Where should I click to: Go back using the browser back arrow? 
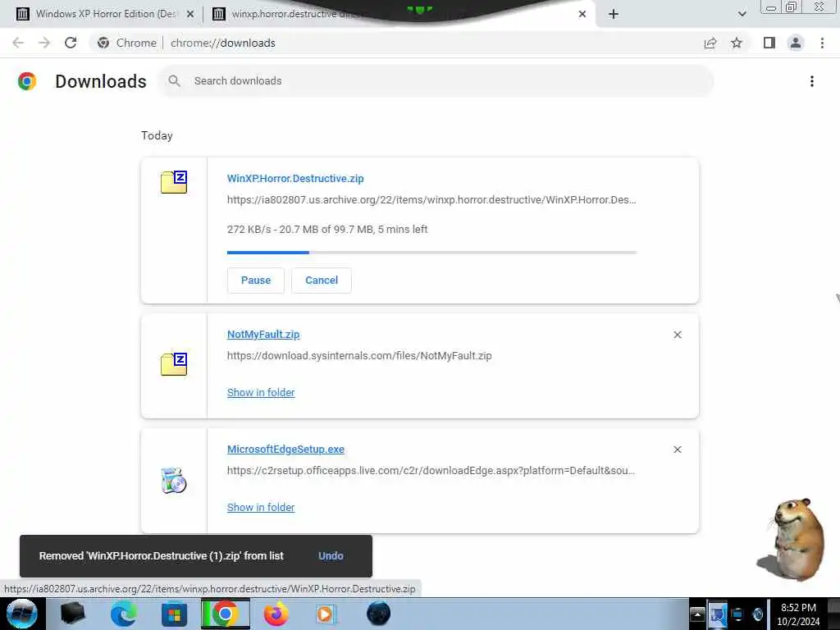coord(18,43)
